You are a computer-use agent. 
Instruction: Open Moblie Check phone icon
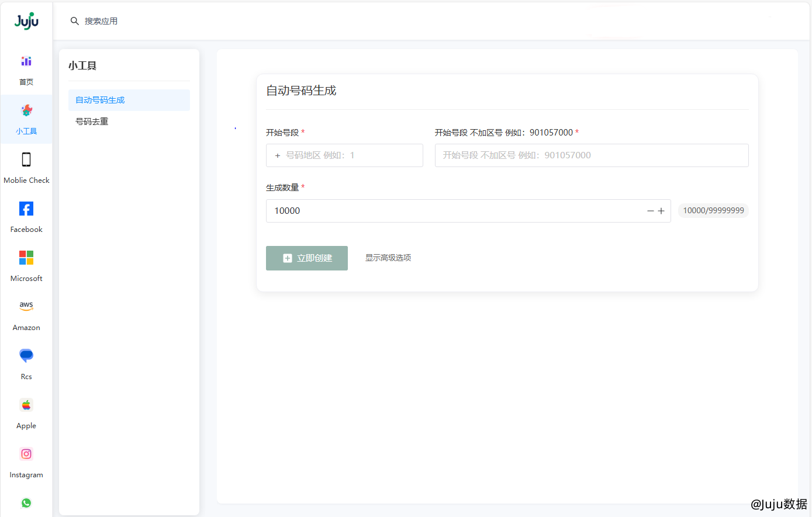pyautogui.click(x=26, y=159)
